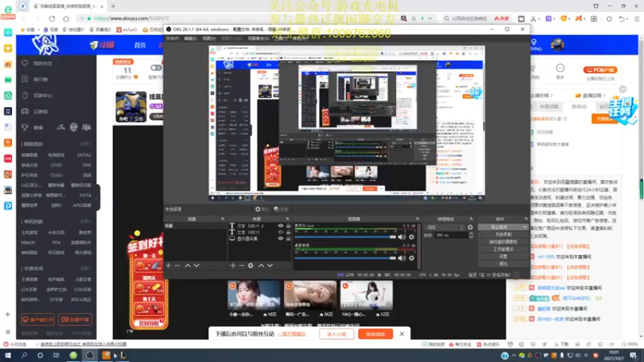Click the orange post-update button in bottom popup
This screenshot has height=362, width=644.
coord(375,334)
